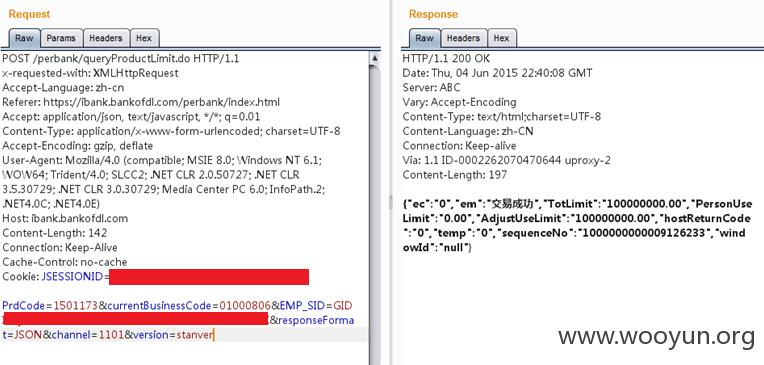Select the Request Raw tab

pyautogui.click(x=24, y=38)
